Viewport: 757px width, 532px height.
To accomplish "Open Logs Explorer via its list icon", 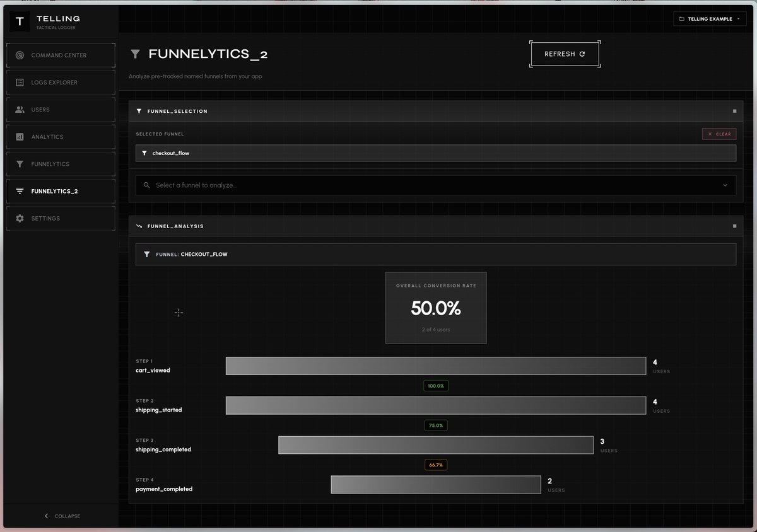I will click(20, 82).
